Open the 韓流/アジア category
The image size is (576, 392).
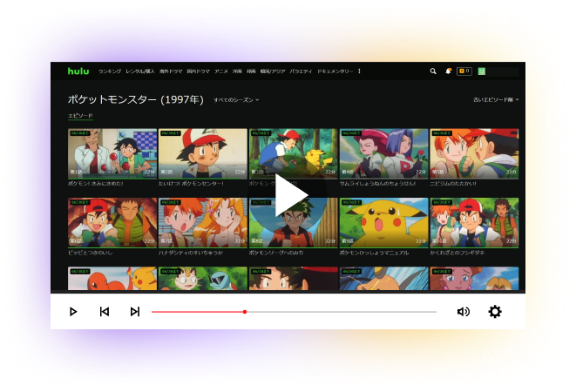tap(273, 71)
